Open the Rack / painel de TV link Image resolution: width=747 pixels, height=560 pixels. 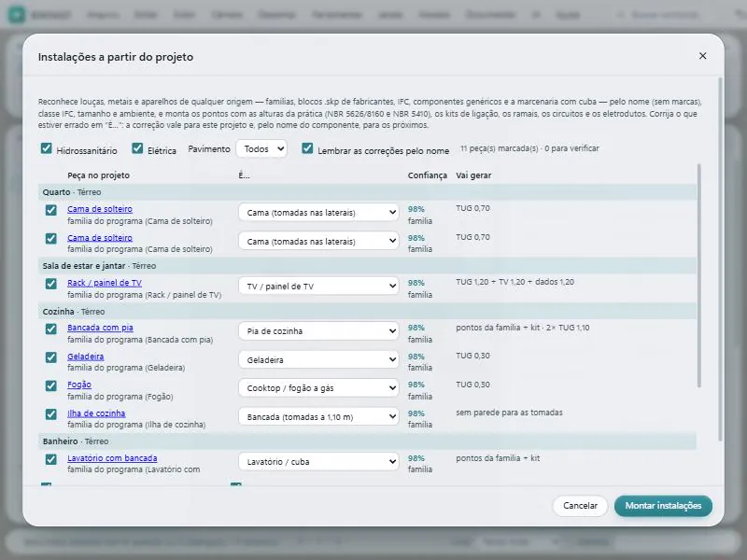[x=105, y=283]
